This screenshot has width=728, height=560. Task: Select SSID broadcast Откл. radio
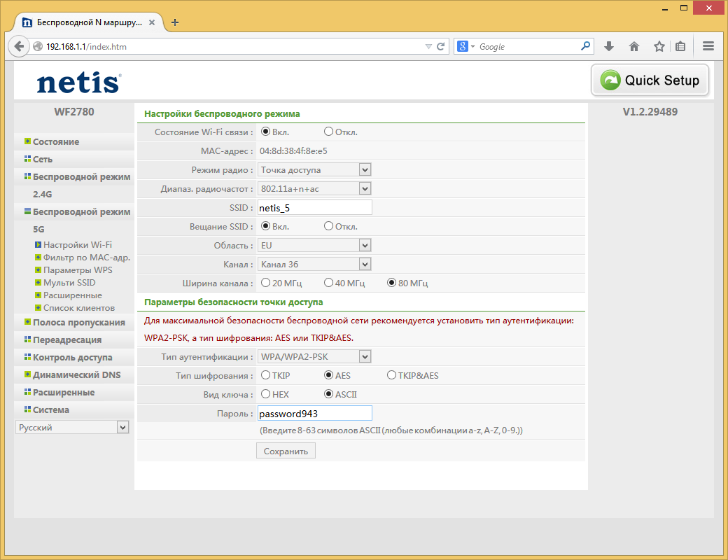[329, 226]
